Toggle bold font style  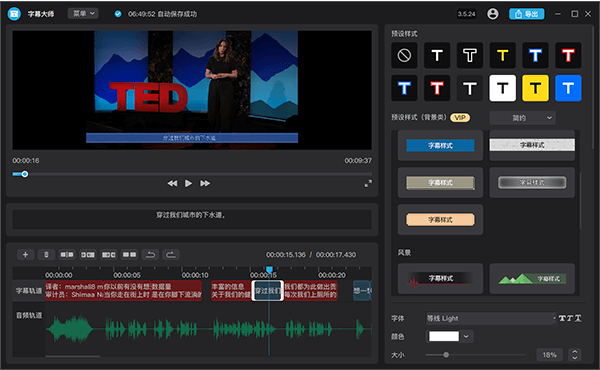click(562, 318)
